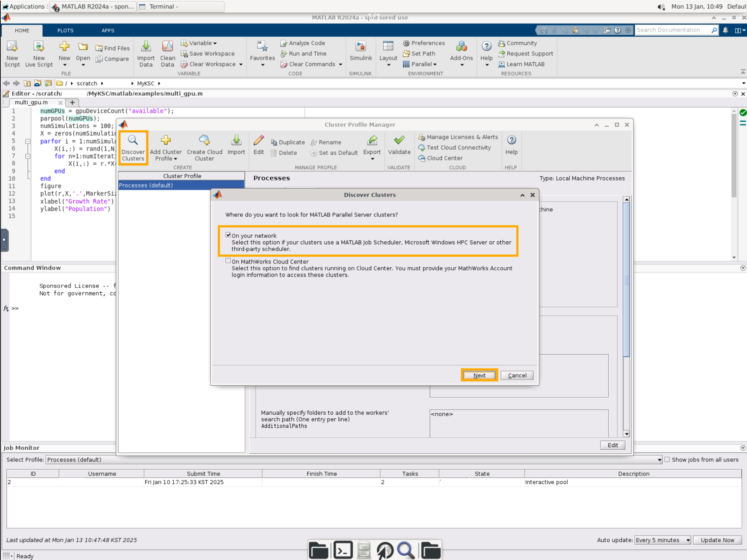Enable On MathWorks Cloud Center checkbox
This screenshot has height=560, width=747.
pyautogui.click(x=228, y=261)
